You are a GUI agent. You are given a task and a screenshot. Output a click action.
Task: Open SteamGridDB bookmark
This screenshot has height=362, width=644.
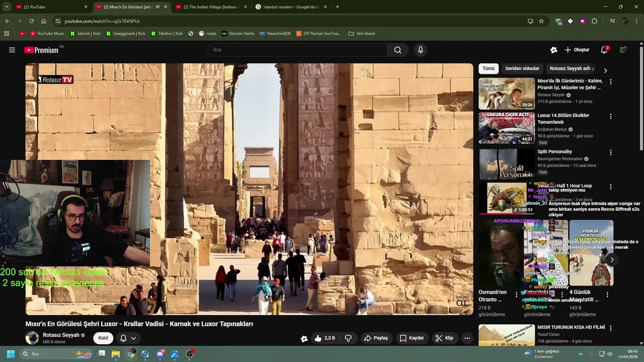coord(275,34)
